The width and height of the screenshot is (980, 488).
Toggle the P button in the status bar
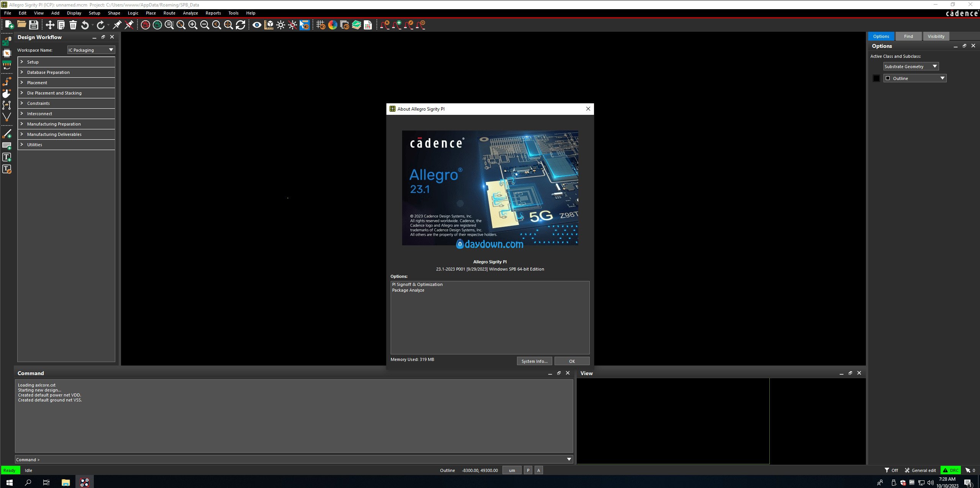coord(528,470)
